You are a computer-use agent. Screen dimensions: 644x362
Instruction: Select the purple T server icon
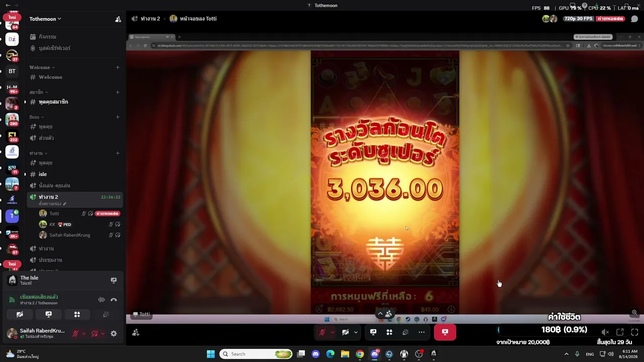point(12,216)
